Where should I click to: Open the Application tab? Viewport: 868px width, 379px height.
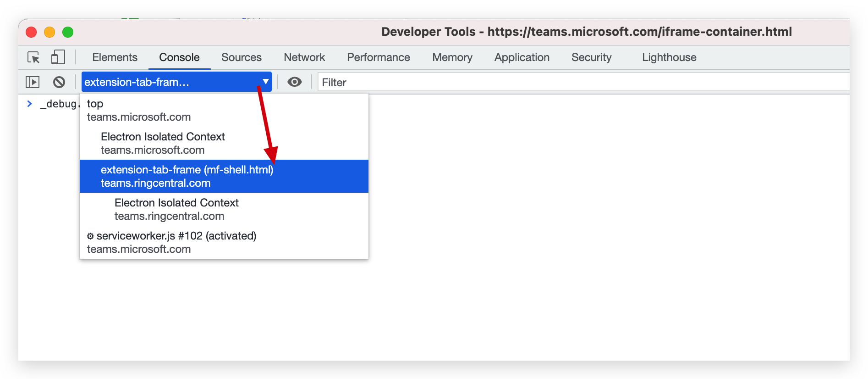(x=522, y=57)
